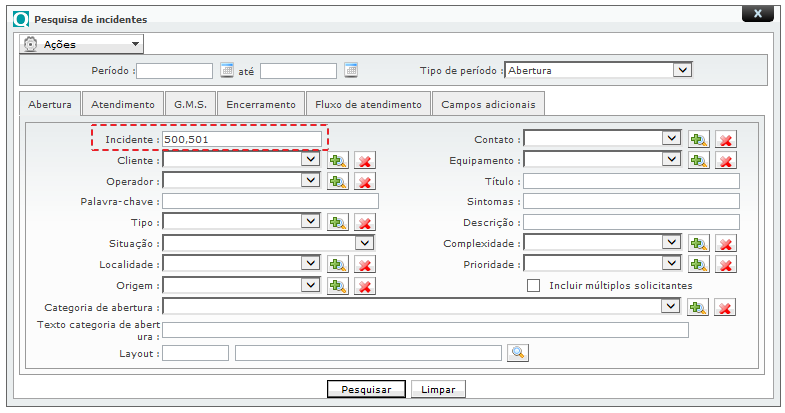This screenshot has height=413, width=785.
Task: Open the end date calendar picker
Action: tap(351, 70)
